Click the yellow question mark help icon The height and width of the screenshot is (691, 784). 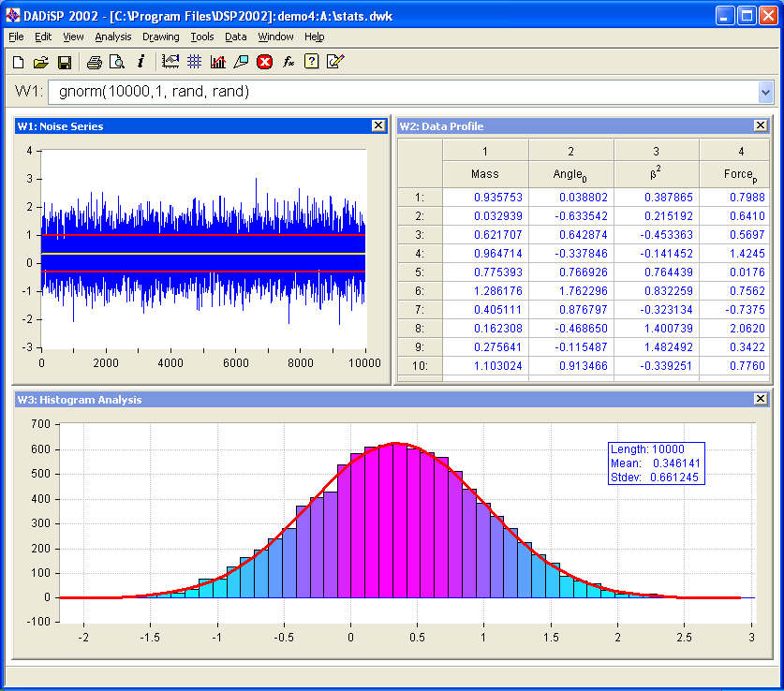click(x=312, y=62)
